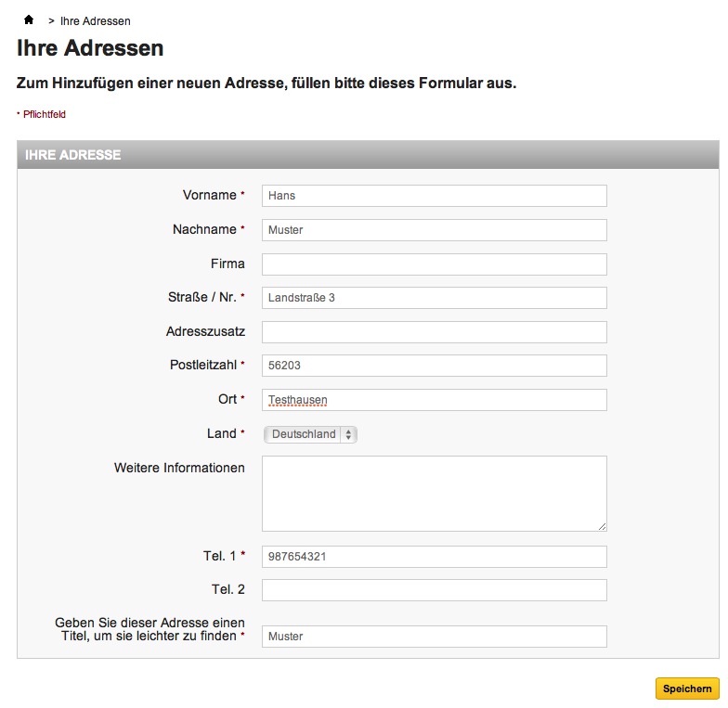Image resolution: width=728 pixels, height=708 pixels.
Task: Click the Weitere Informationen label
Action: pos(179,468)
